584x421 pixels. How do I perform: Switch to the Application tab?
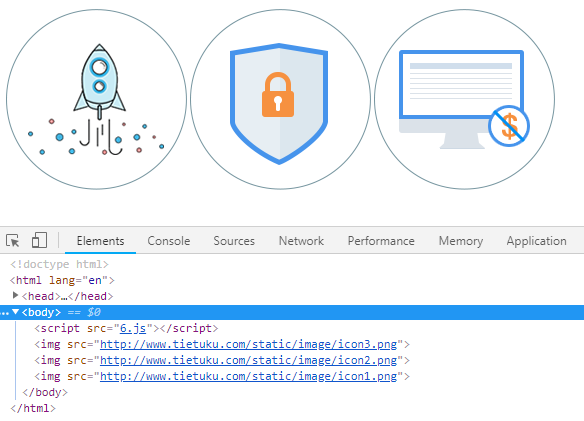(536, 241)
